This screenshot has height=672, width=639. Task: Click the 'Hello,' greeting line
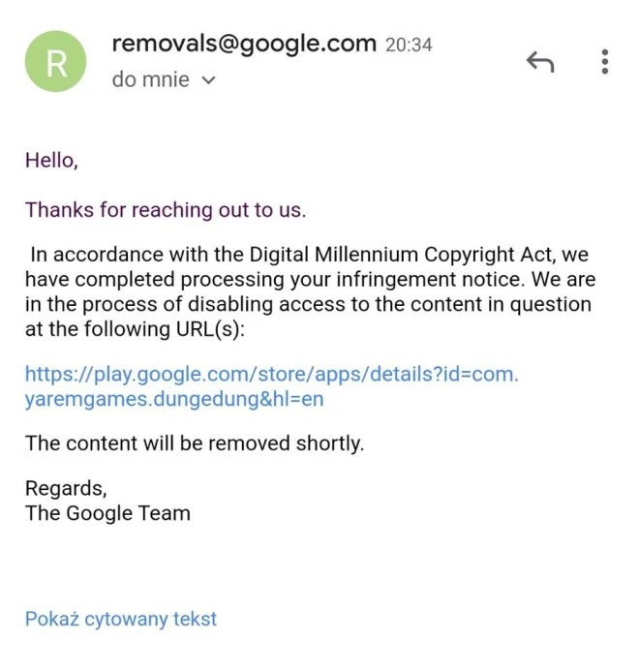pos(51,161)
